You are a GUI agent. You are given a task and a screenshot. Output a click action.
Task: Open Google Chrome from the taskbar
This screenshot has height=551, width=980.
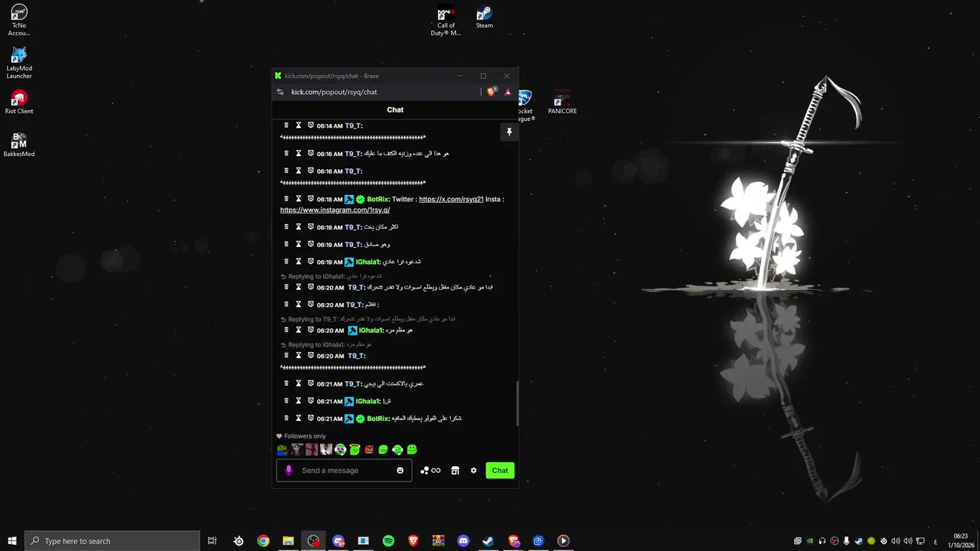(x=263, y=541)
